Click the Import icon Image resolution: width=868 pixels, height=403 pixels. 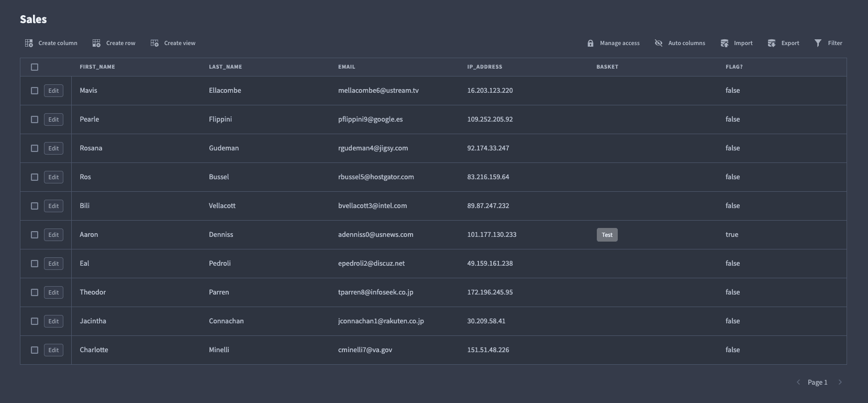725,43
